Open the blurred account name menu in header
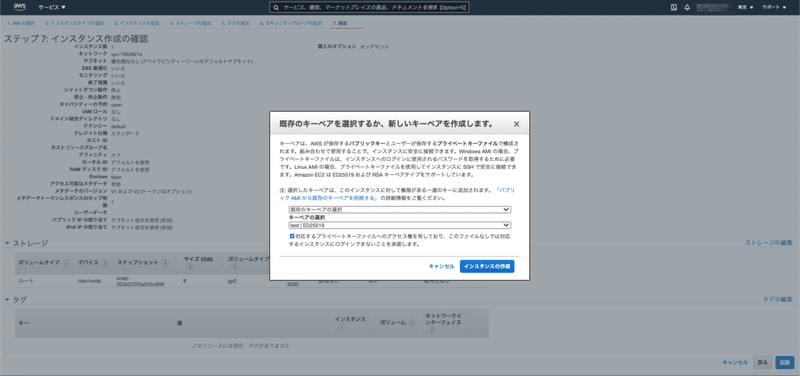The width and height of the screenshot is (800, 376). point(713,8)
